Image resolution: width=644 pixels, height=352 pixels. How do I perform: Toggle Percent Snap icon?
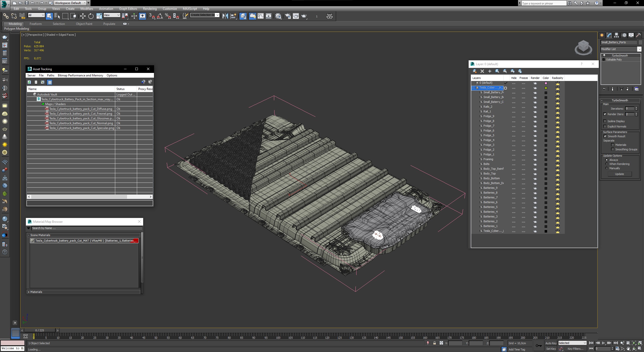pos(168,16)
